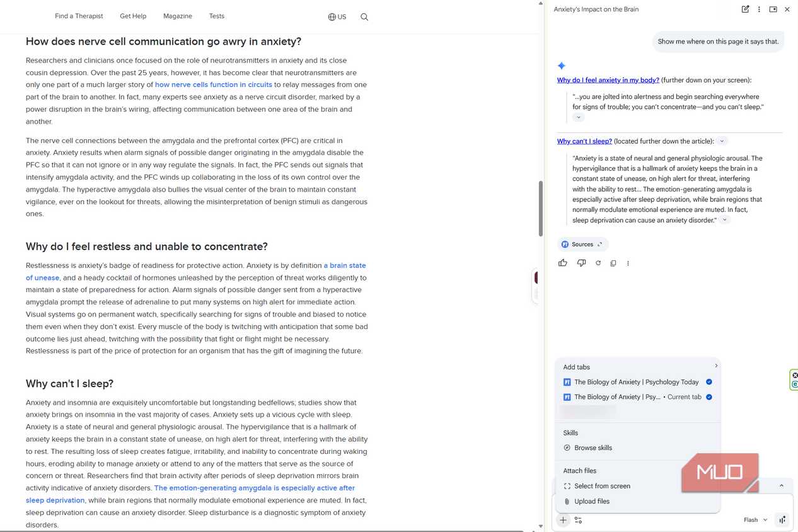Expand the Add tabs submenu arrow
The image size is (798, 532).
click(x=716, y=366)
